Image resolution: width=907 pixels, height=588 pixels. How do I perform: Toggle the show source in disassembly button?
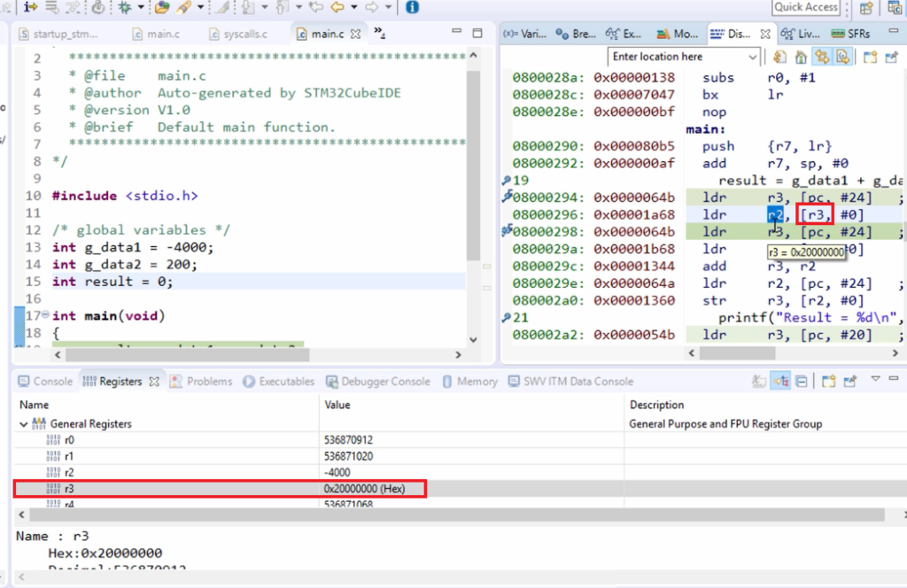click(x=843, y=57)
